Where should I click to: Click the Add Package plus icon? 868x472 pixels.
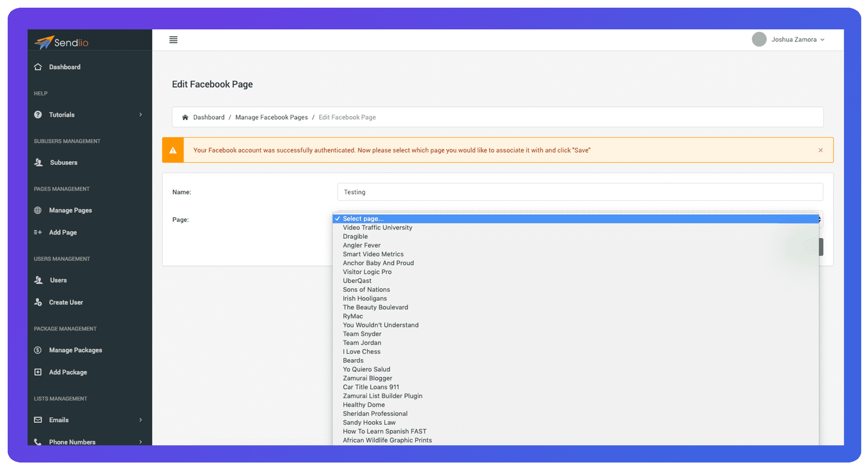[38, 372]
